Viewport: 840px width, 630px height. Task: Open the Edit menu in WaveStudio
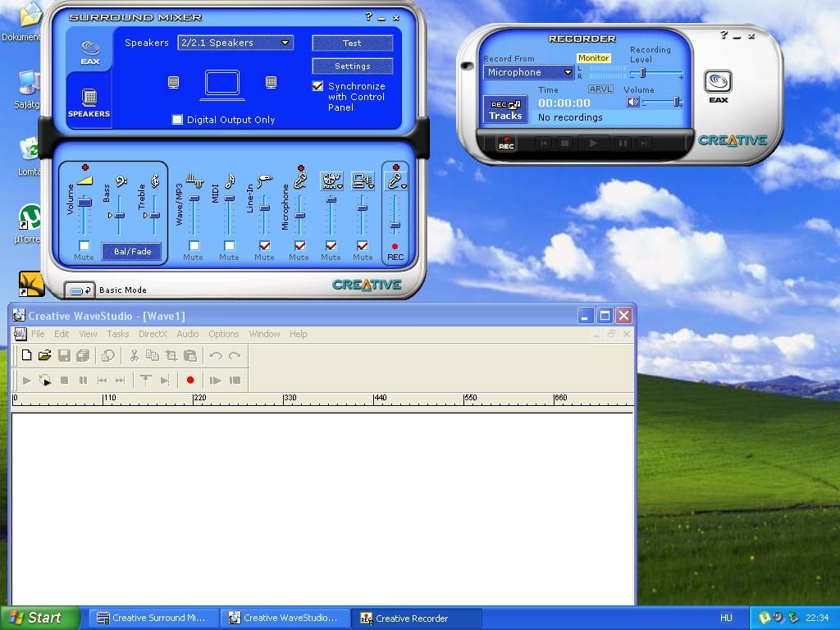point(62,334)
